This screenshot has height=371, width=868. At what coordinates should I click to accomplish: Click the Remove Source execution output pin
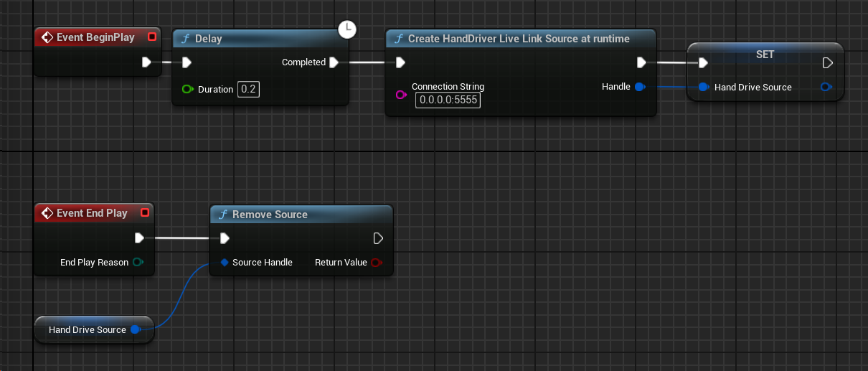pyautogui.click(x=378, y=238)
